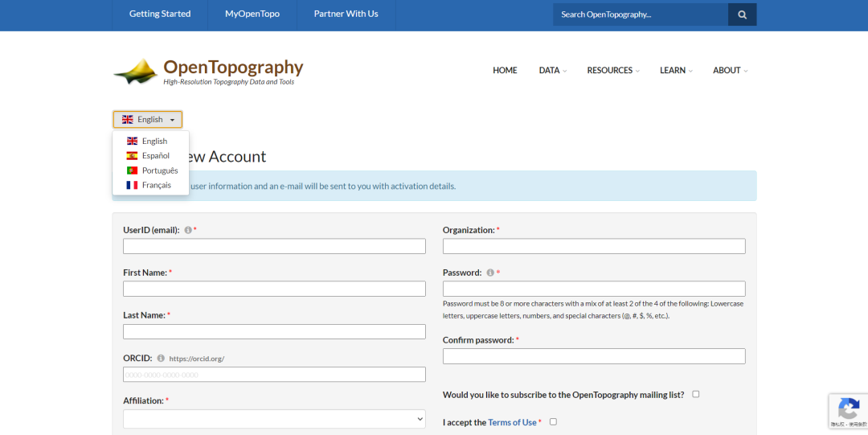This screenshot has height=435, width=868.
Task: Check the accept Terms of Use checkbox
Action: 553,421
